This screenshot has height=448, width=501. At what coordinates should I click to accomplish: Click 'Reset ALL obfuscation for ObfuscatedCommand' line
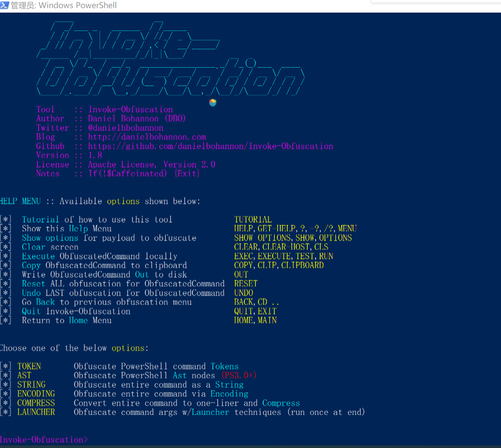tap(123, 284)
